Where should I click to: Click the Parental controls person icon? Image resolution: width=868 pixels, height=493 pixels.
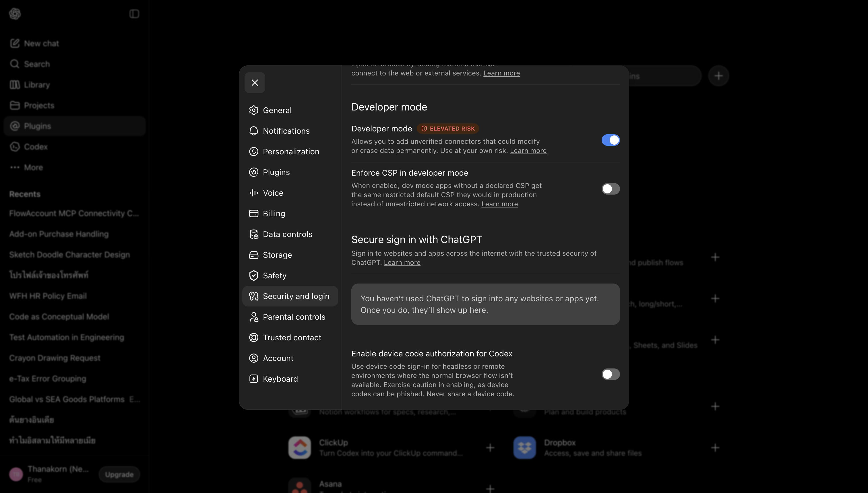pos(254,317)
